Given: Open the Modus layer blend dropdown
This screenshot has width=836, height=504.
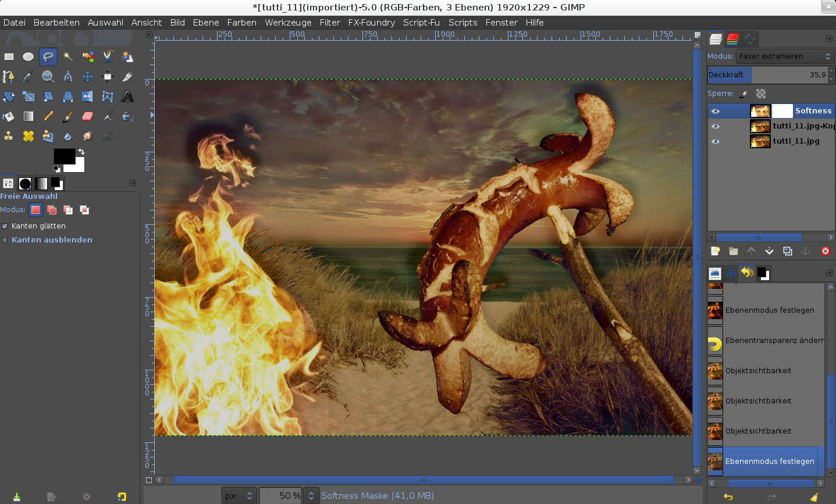Looking at the screenshot, I should pyautogui.click(x=784, y=56).
